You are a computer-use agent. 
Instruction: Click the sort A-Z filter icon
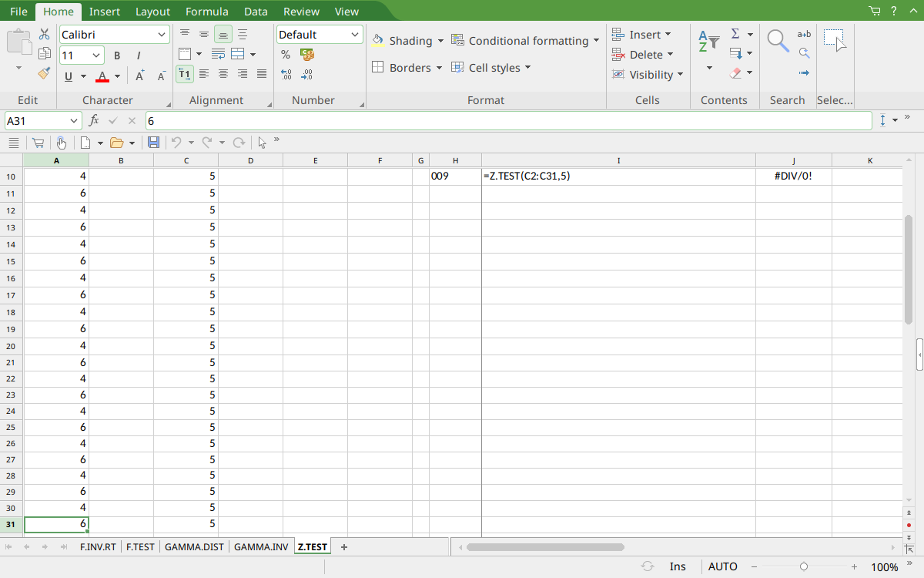click(708, 41)
